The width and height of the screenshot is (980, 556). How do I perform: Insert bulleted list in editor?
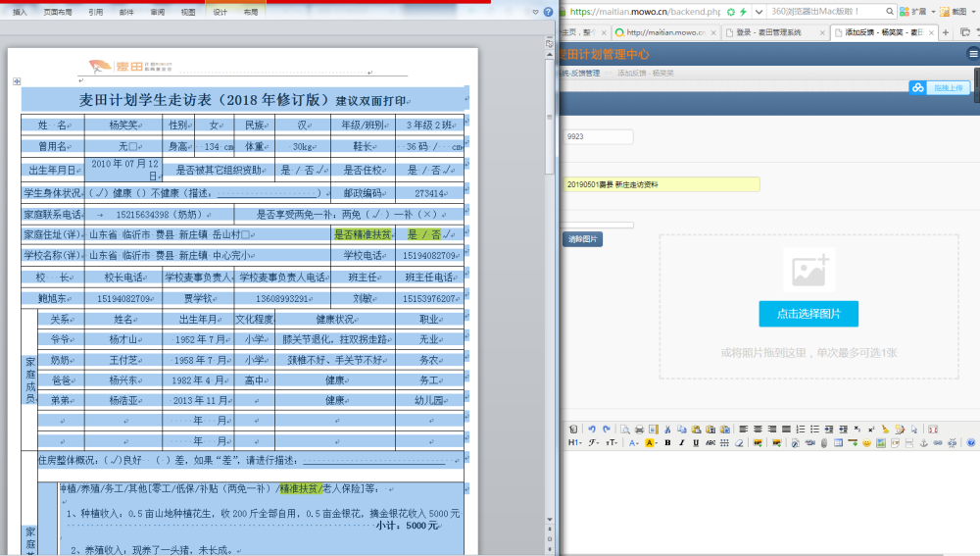[x=815, y=430]
